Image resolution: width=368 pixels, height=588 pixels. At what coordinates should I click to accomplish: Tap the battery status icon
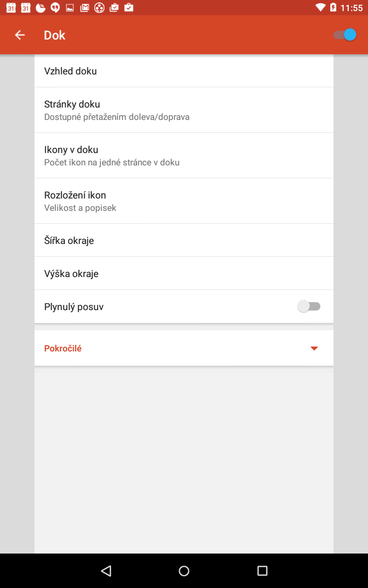333,7
